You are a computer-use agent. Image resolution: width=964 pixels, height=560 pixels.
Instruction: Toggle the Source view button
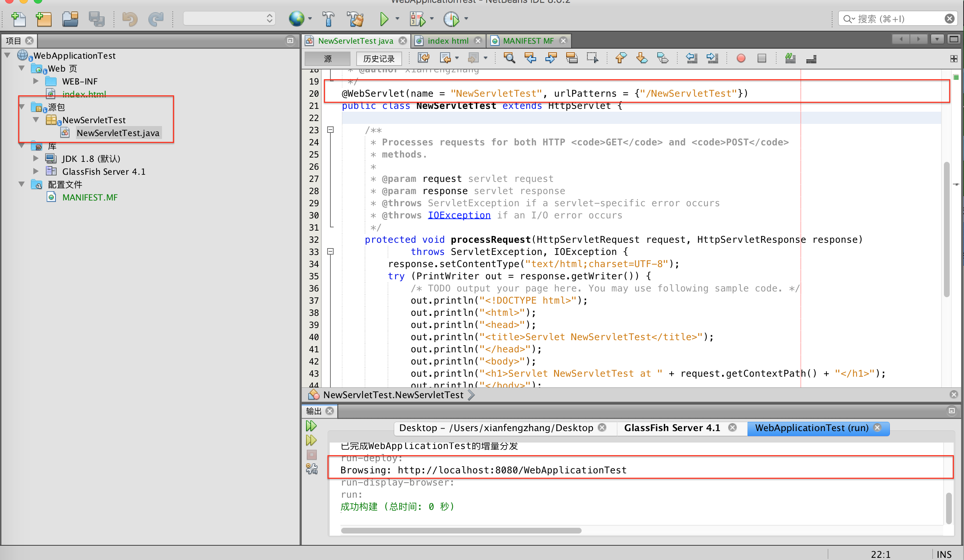(328, 58)
